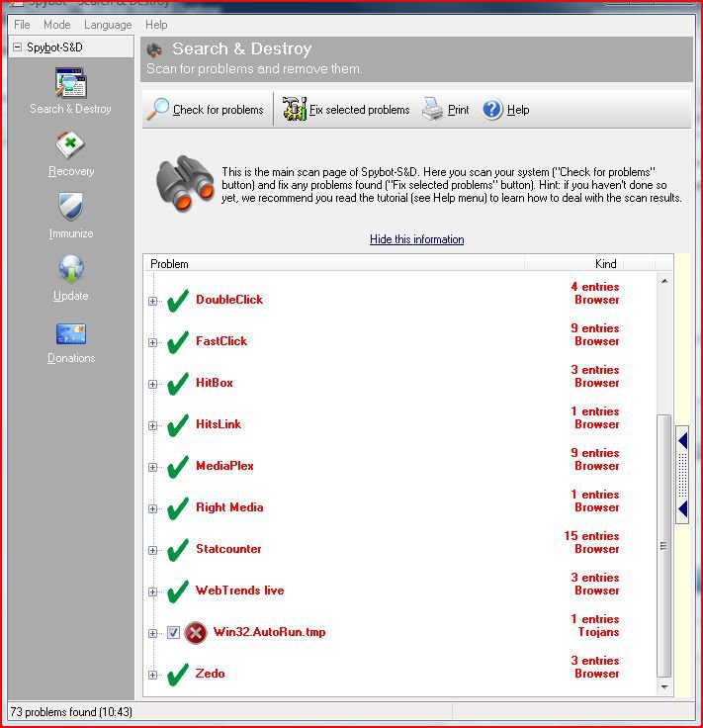Click the binoculars icon in the info panel
Viewport: 703px width, 728px height.
185,184
